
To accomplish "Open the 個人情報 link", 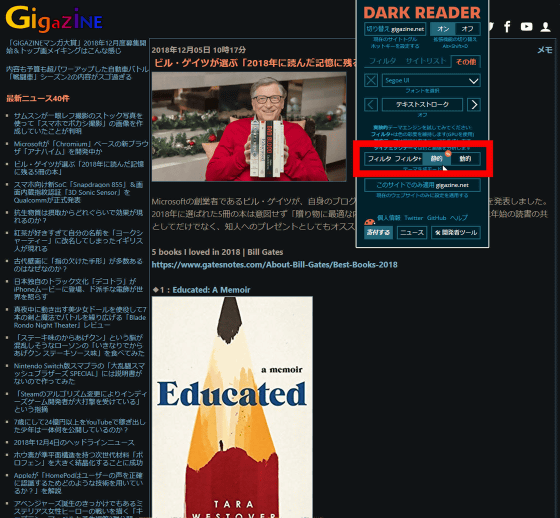I will 389,218.
